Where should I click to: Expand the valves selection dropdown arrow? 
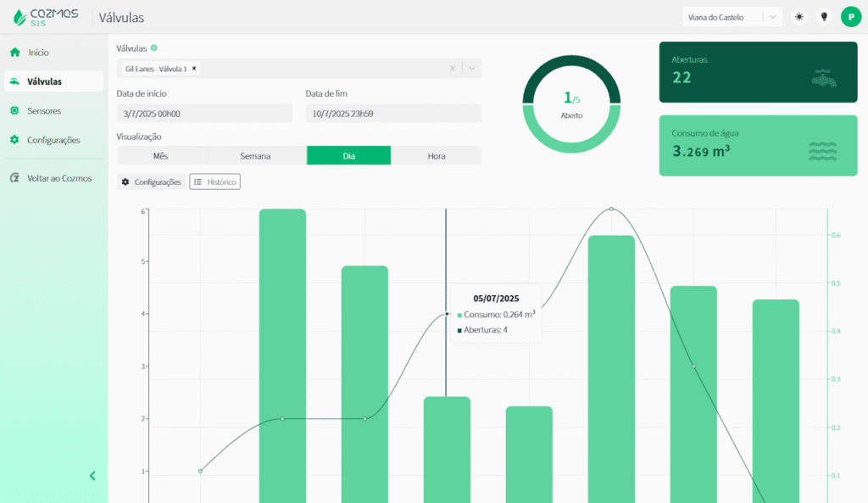pyautogui.click(x=471, y=69)
